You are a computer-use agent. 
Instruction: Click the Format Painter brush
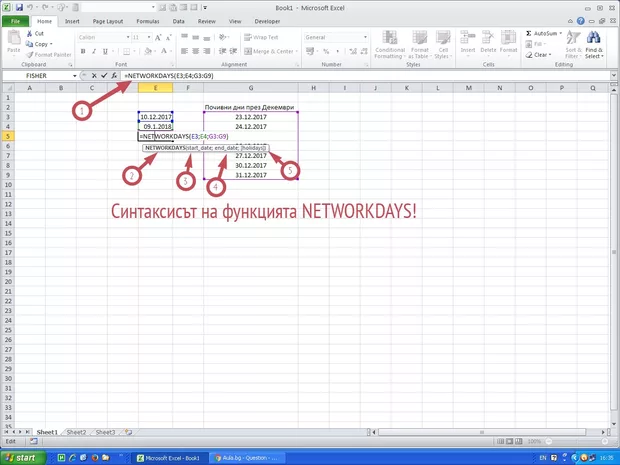[29, 55]
